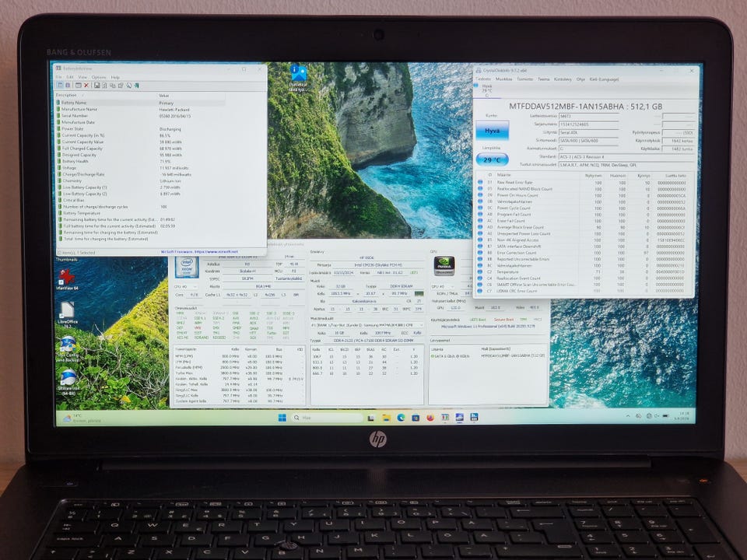Open the Teema menu in CrystalDiskInfo
The image size is (747, 560).
pyautogui.click(x=544, y=79)
